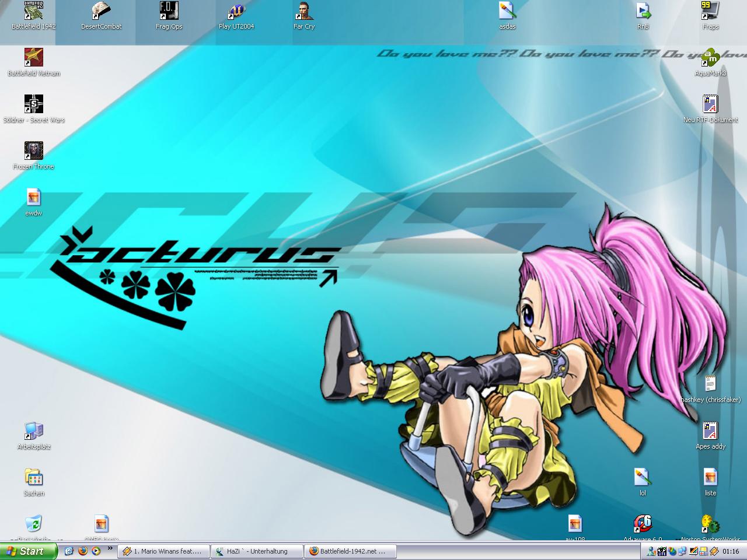Launch the Frozen Throne shortcut
747x560 pixels.
click(x=34, y=152)
